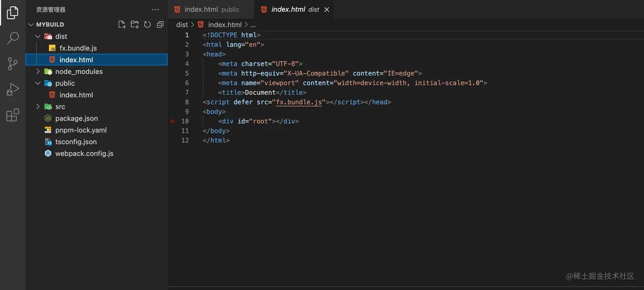Click the DOCTYPE text on line 1
This screenshot has width=644, height=290.
[x=224, y=35]
